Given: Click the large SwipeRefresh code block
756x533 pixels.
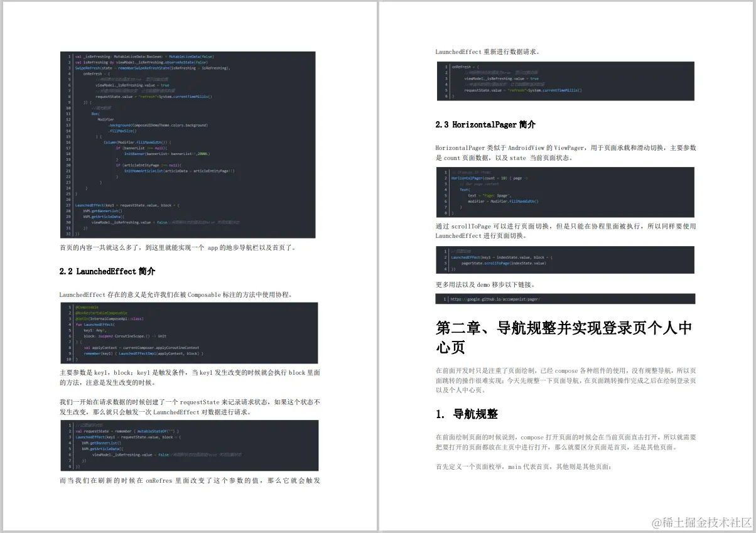Looking at the screenshot, I should point(188,144).
